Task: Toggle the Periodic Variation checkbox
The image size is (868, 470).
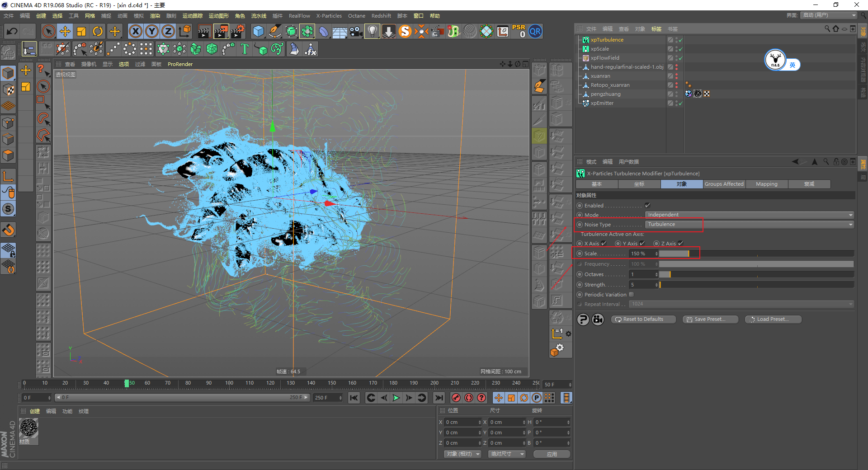Action: pos(632,295)
